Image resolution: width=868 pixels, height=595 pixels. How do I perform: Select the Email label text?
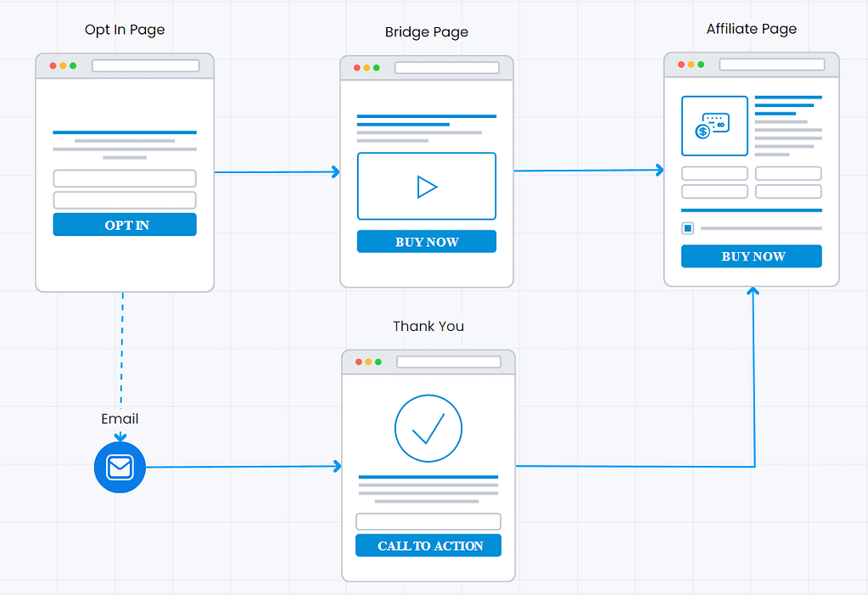[x=120, y=418]
